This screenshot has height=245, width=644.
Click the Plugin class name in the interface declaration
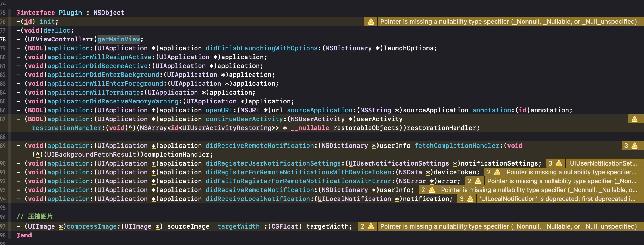[70, 13]
